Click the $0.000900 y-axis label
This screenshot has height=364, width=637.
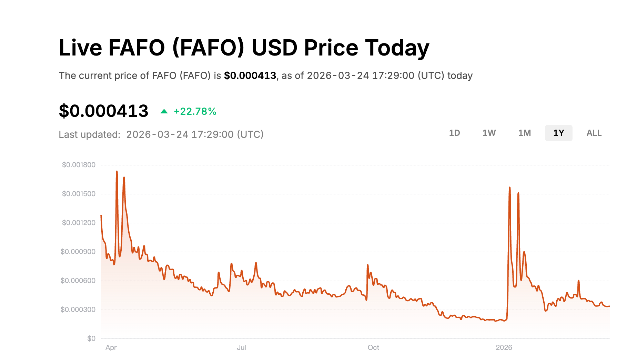(78, 252)
